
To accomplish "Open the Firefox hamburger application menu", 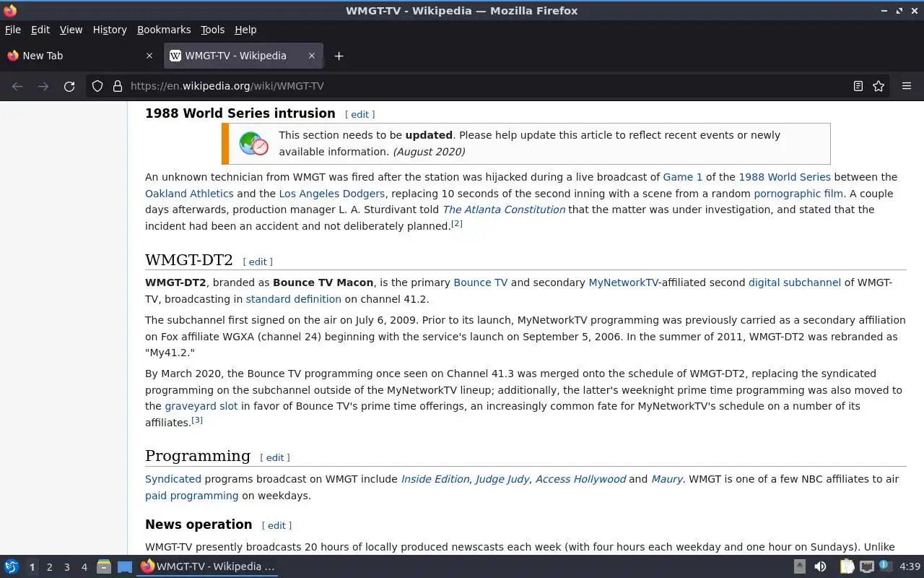I will pos(907,86).
